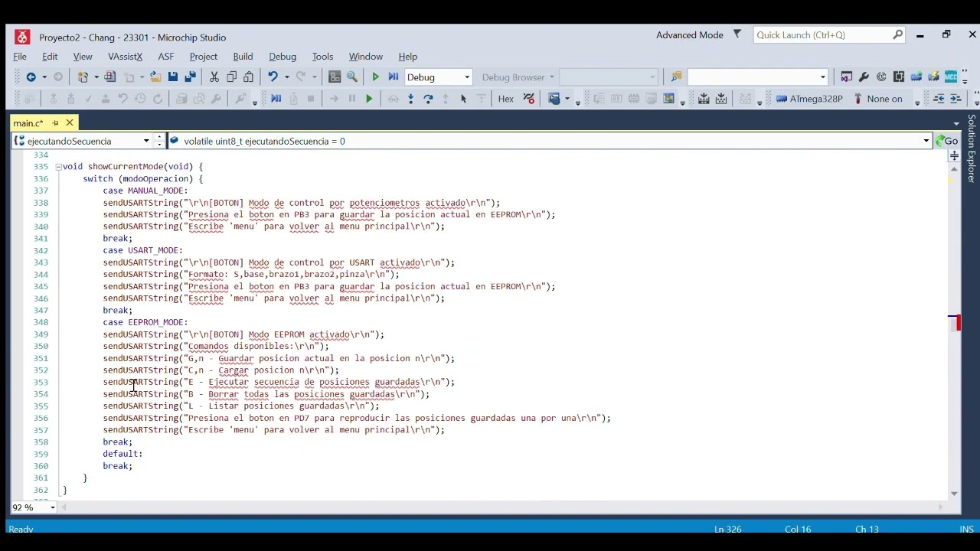Open the Debug Browser dropdown
Image resolution: width=980 pixels, height=551 pixels.
pos(551,77)
